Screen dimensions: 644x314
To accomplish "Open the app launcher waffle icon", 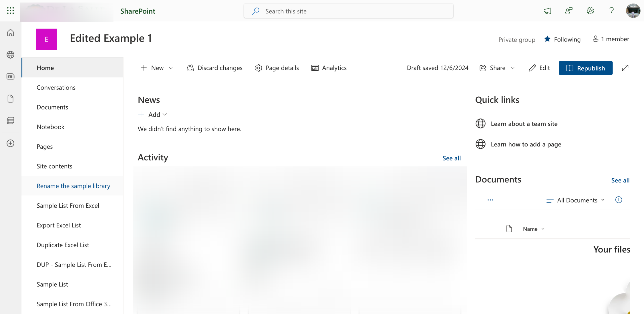I will coord(10,11).
